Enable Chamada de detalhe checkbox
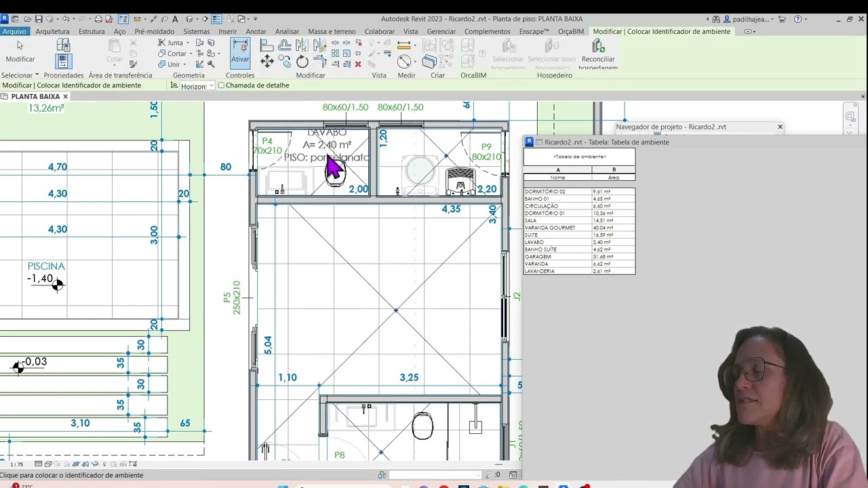This screenshot has height=488, width=868. (x=221, y=85)
